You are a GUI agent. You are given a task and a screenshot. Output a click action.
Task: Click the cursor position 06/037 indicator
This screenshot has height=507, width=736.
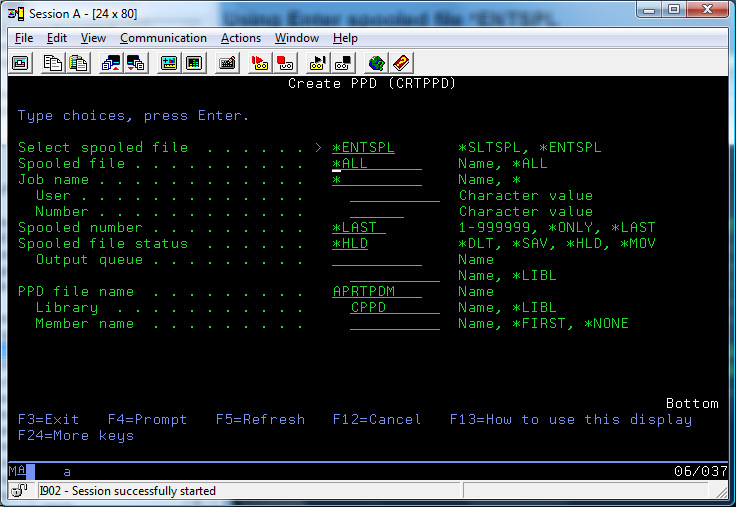pos(701,471)
